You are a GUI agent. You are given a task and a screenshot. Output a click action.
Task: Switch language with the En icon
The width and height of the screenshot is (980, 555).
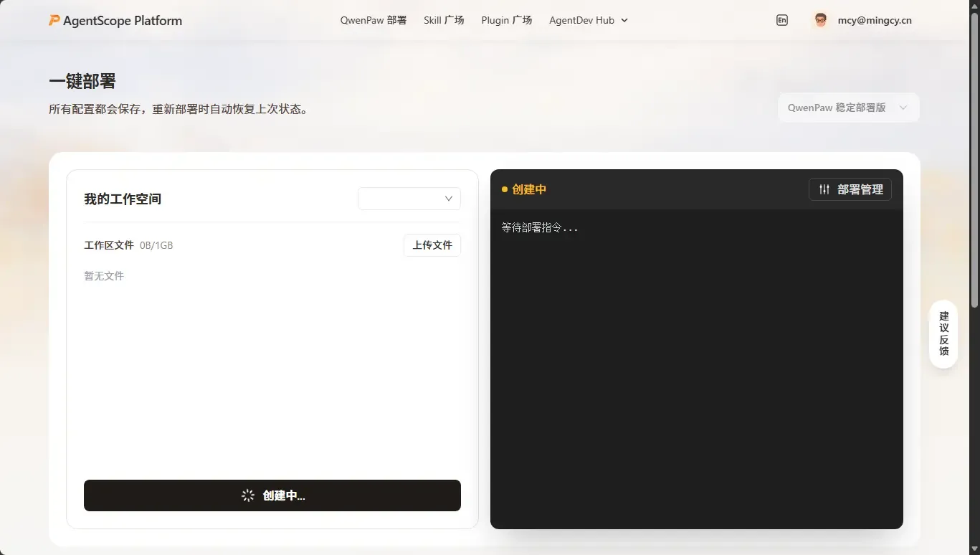click(782, 20)
